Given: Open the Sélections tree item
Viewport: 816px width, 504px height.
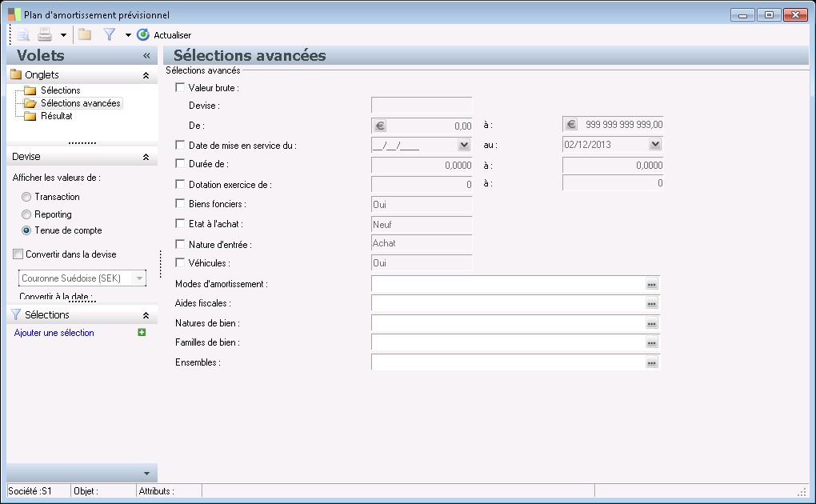Looking at the screenshot, I should 60,90.
